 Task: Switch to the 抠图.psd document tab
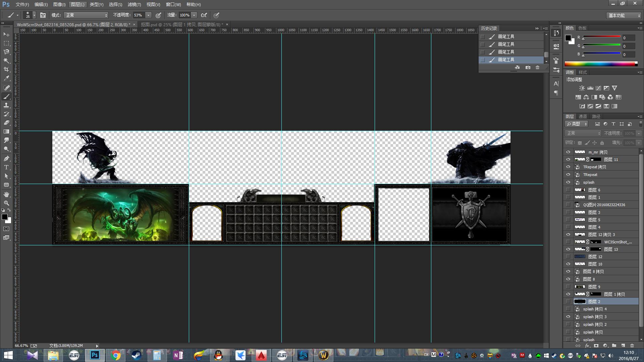point(181,24)
